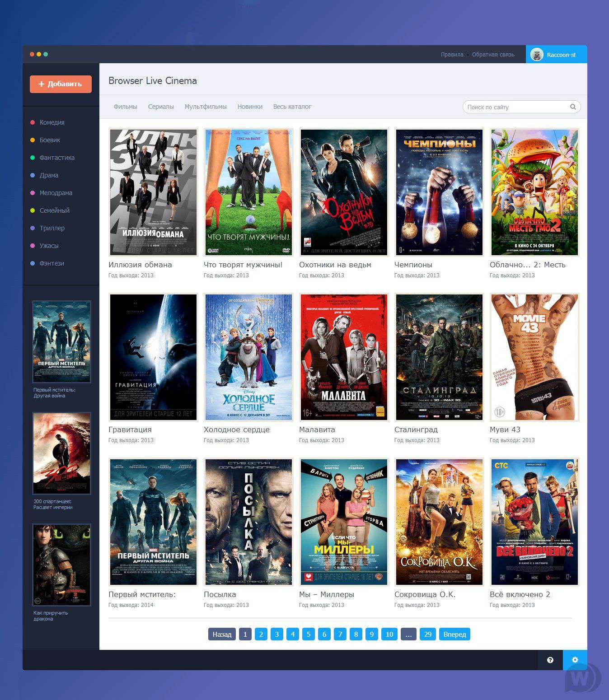Switch to the Сериалы tab
This screenshot has width=609, height=700.
point(161,107)
